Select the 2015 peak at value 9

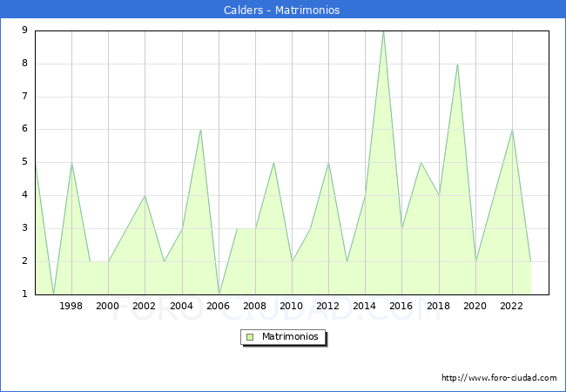click(x=383, y=31)
